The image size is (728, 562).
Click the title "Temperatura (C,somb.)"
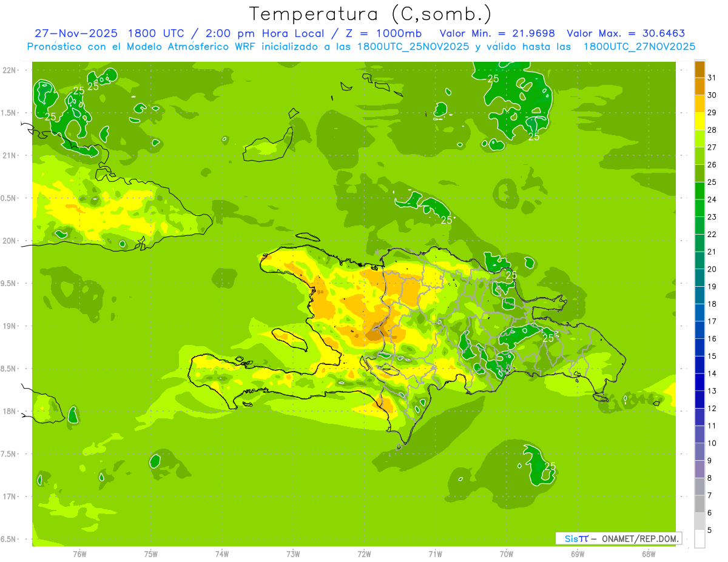pyautogui.click(x=371, y=15)
